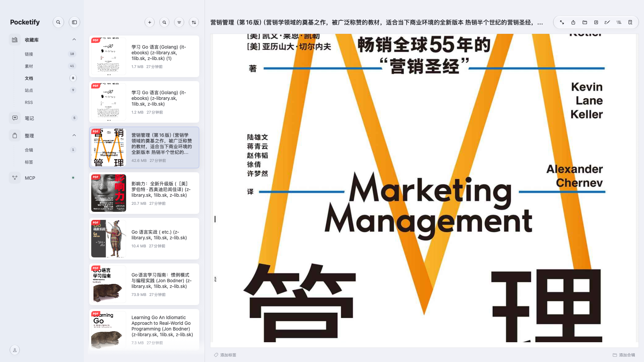Collapse the 收藏库 section chevron
This screenshot has width=644, height=362.
[x=74, y=40]
